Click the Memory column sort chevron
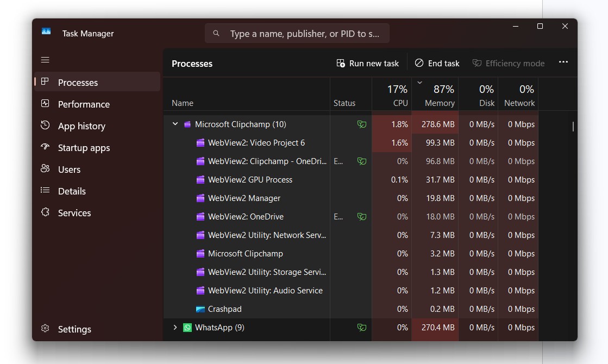608x364 pixels. [x=419, y=83]
